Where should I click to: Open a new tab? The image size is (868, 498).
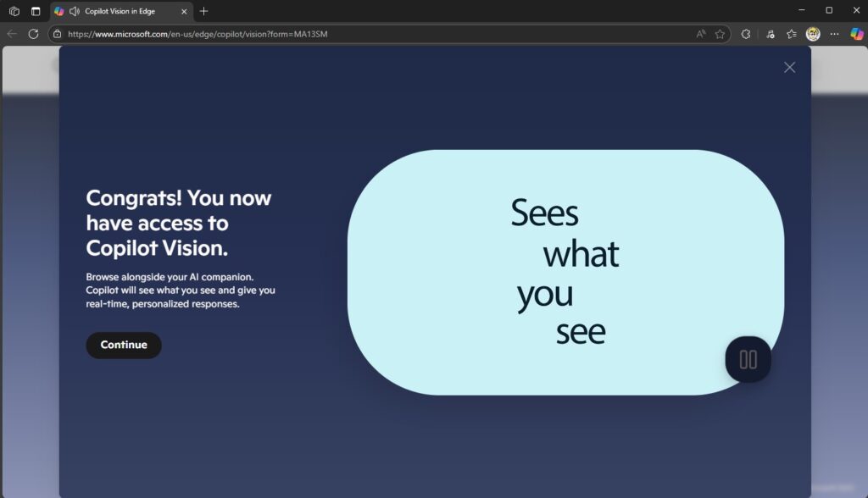[x=203, y=11]
